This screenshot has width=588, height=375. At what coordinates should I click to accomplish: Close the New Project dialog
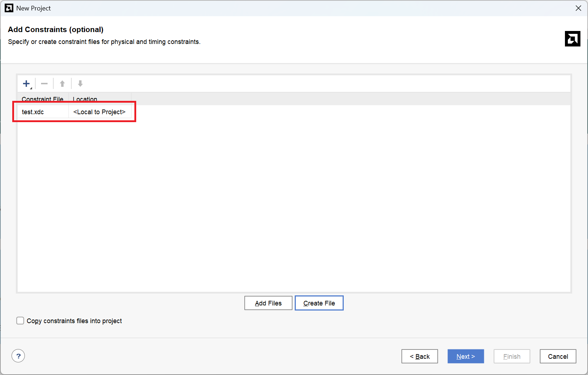coord(578,8)
